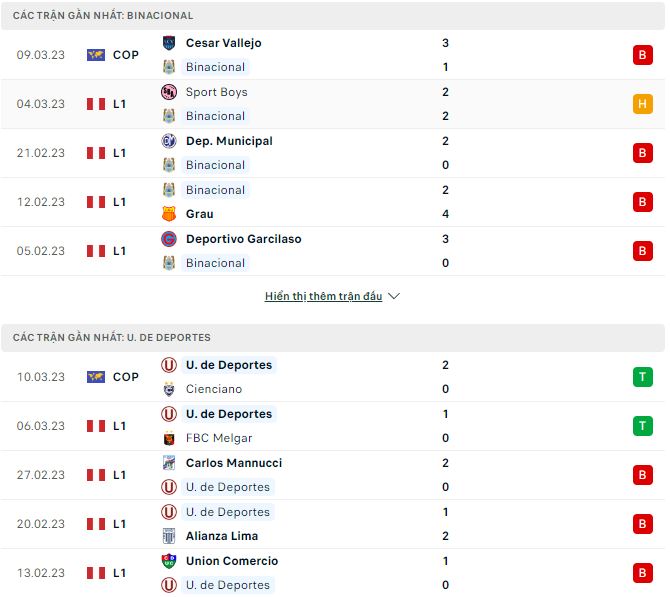This screenshot has width=670, height=597.
Task: Click the Sport Boys team logo
Action: (x=169, y=92)
